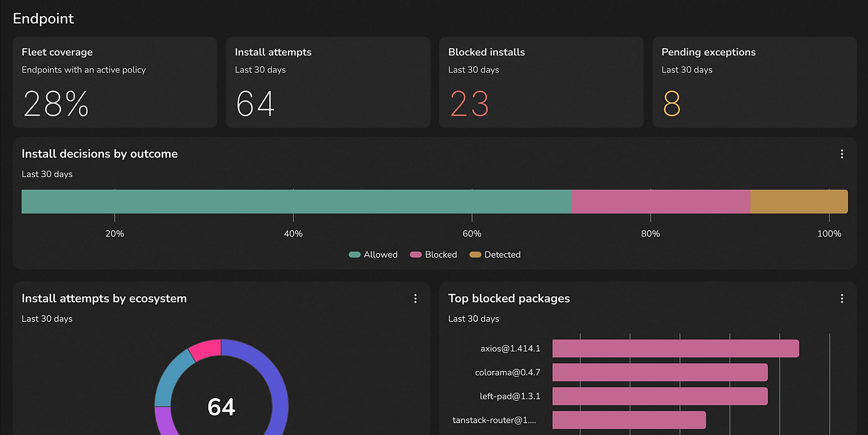Open the Install attempts by ecosystem kebab menu

[415, 298]
